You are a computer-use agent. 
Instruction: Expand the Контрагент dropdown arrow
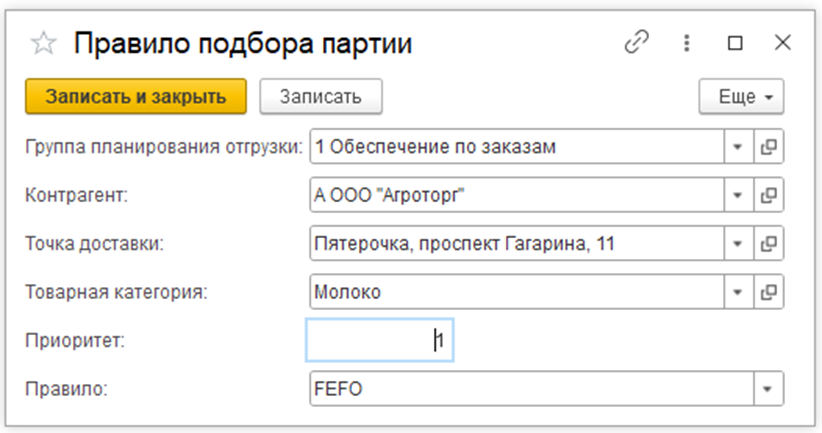pyautogui.click(x=738, y=195)
